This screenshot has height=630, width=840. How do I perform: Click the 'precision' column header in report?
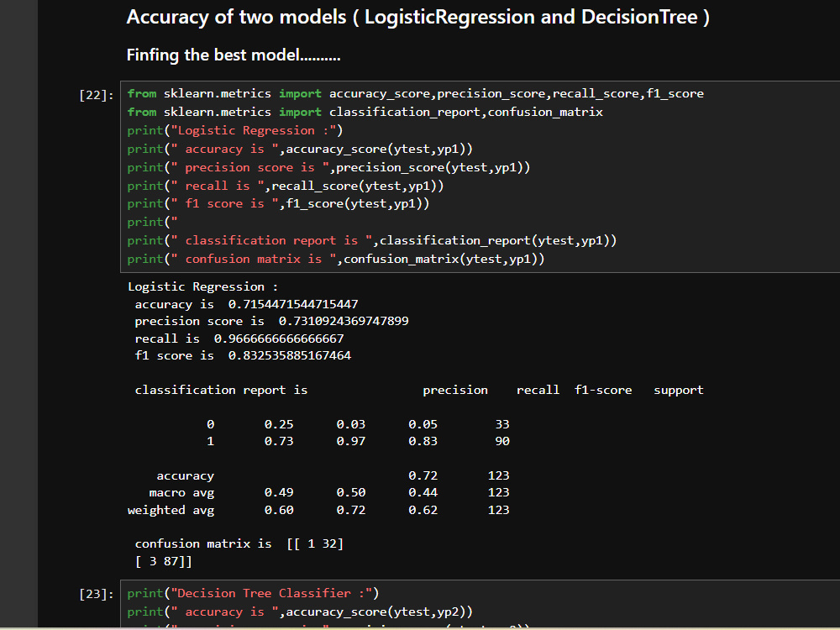pos(455,391)
